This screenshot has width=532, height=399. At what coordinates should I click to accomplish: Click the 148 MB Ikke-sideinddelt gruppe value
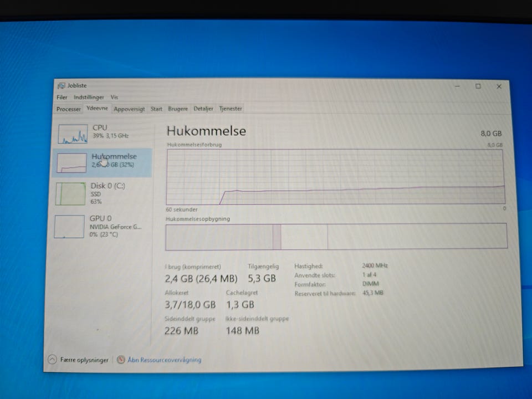point(243,330)
